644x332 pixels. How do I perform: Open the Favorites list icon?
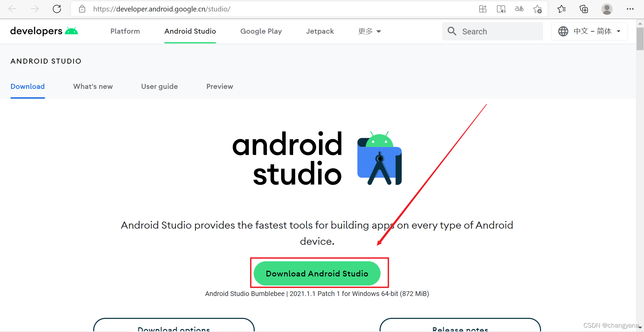tap(562, 9)
